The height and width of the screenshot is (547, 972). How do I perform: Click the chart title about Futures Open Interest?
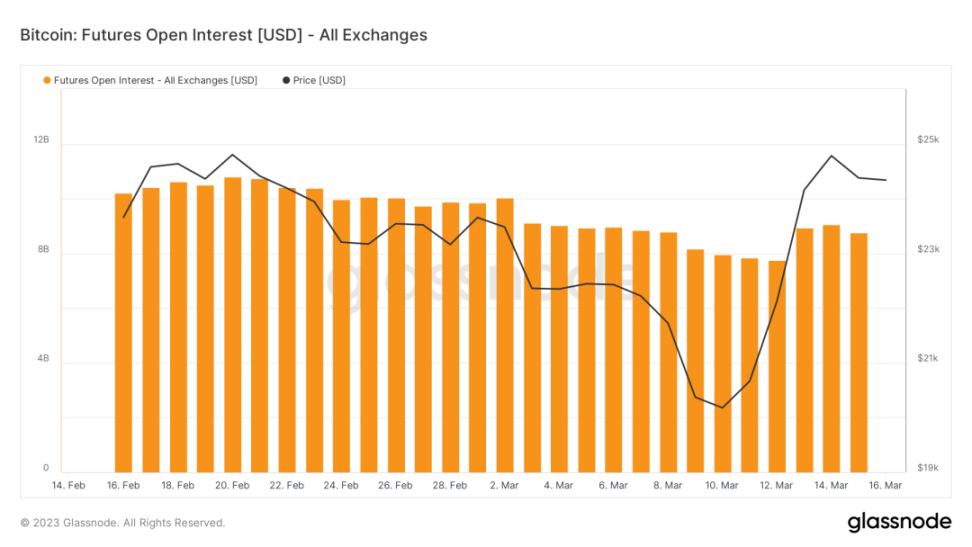(223, 35)
